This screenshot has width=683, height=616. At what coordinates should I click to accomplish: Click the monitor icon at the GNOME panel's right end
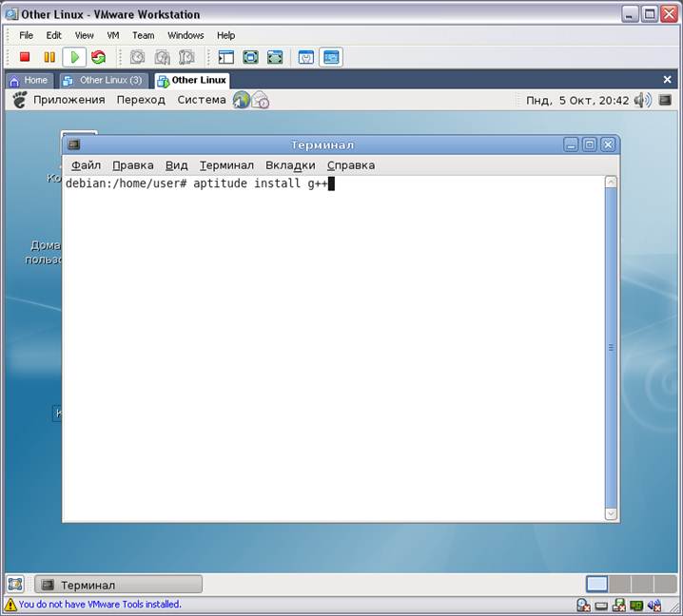[665, 100]
